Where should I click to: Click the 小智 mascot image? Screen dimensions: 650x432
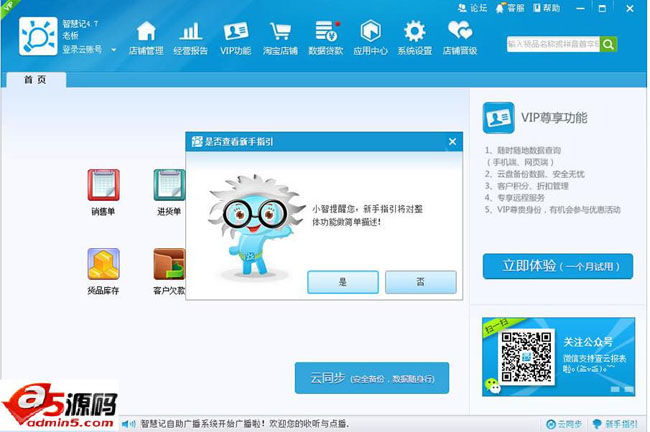pos(256,226)
